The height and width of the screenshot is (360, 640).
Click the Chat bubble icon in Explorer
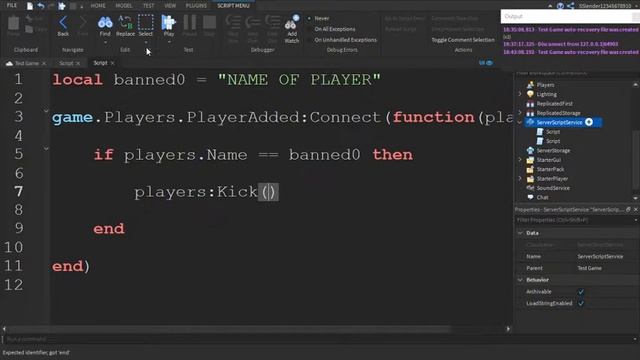[x=530, y=197]
